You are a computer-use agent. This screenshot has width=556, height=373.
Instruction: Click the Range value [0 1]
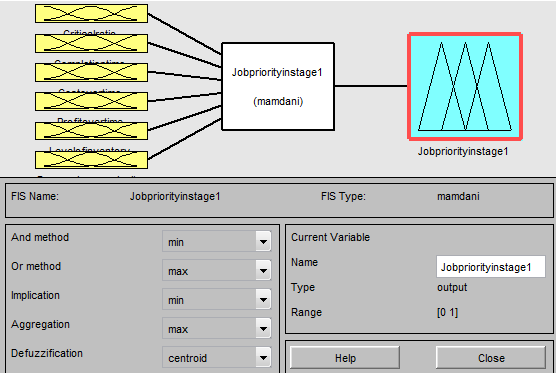tap(447, 312)
